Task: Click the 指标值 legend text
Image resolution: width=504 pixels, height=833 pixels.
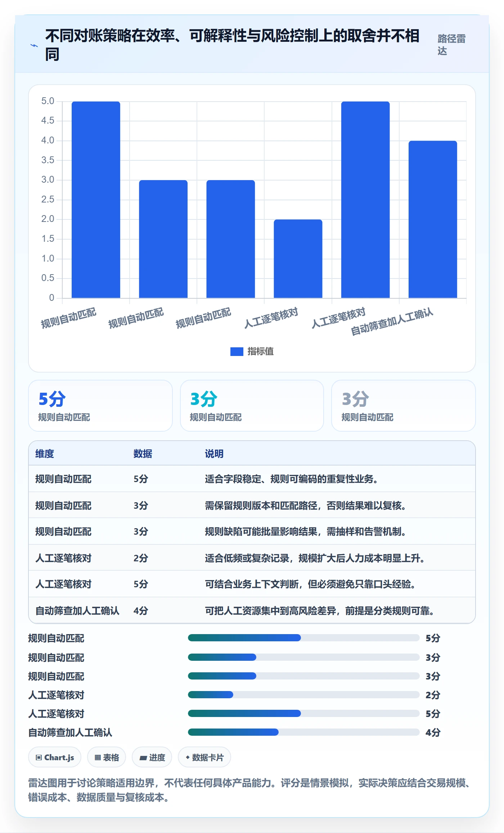Action: tap(260, 351)
